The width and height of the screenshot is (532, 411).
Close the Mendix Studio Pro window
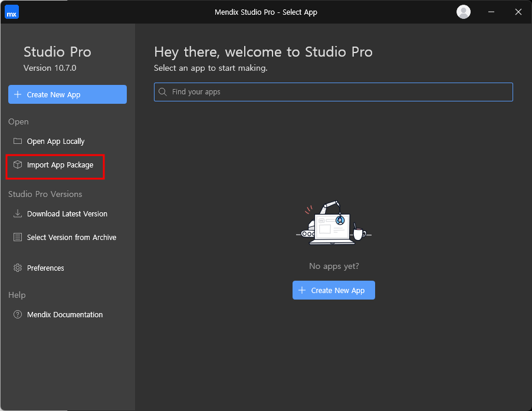pos(518,12)
